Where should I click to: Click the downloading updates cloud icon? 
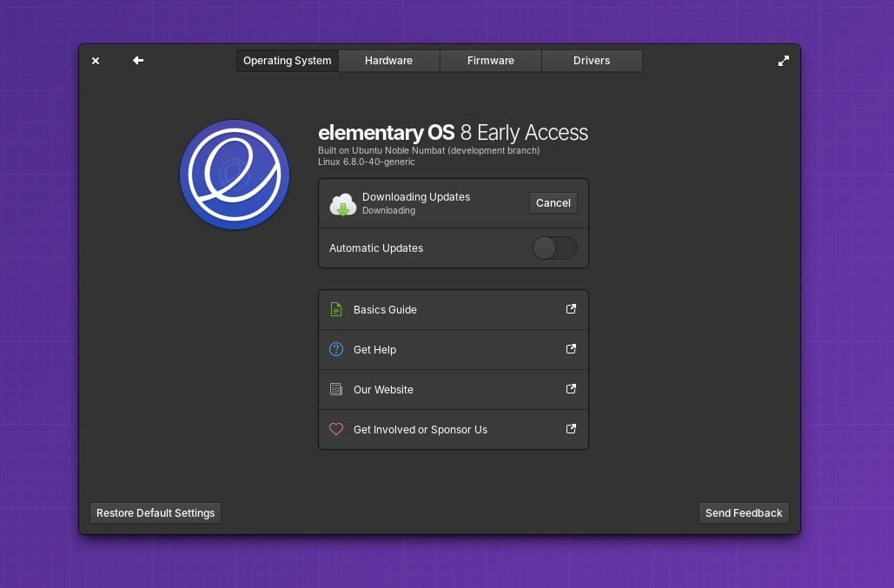pyautogui.click(x=342, y=203)
